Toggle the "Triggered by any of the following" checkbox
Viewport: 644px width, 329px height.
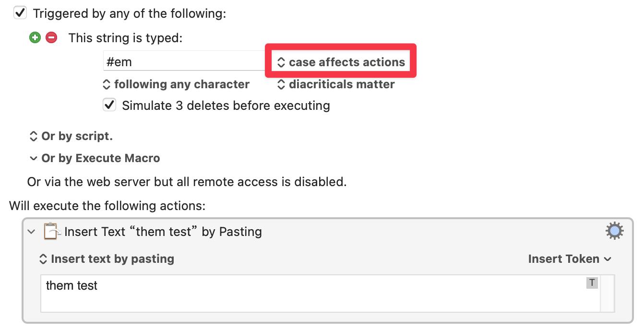click(x=20, y=13)
